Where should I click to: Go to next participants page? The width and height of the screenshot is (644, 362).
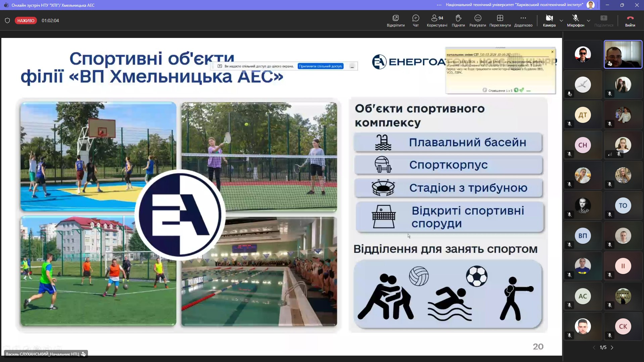coord(612,348)
